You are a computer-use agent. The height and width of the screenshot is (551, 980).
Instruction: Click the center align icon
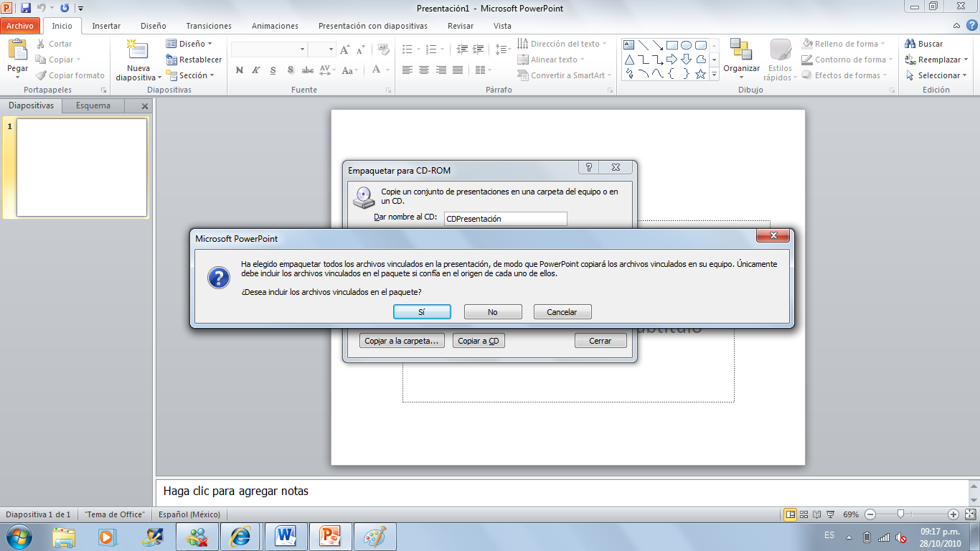pyautogui.click(x=424, y=70)
